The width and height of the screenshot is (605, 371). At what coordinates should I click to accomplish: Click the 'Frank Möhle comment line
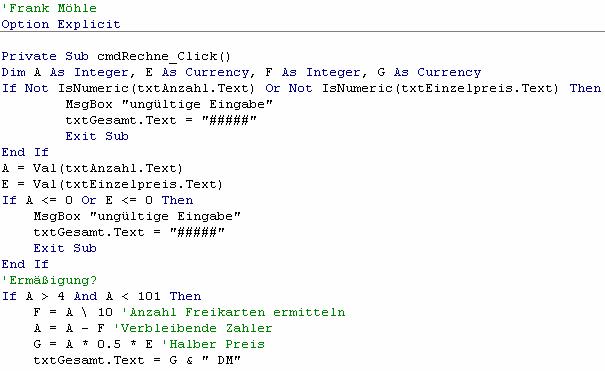pyautogui.click(x=49, y=8)
